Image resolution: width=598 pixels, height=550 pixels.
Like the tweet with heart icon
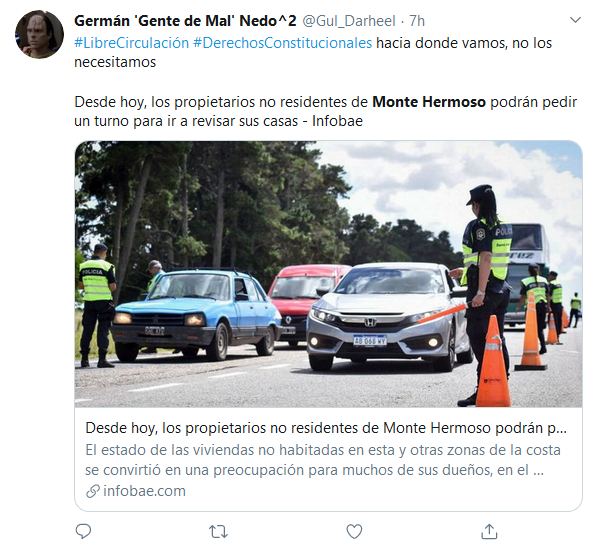pyautogui.click(x=354, y=531)
